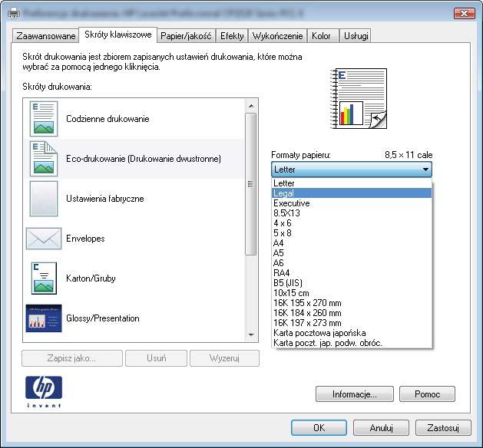The image size is (483, 448).
Task: Open the Wykończenie tab
Action: tap(277, 36)
